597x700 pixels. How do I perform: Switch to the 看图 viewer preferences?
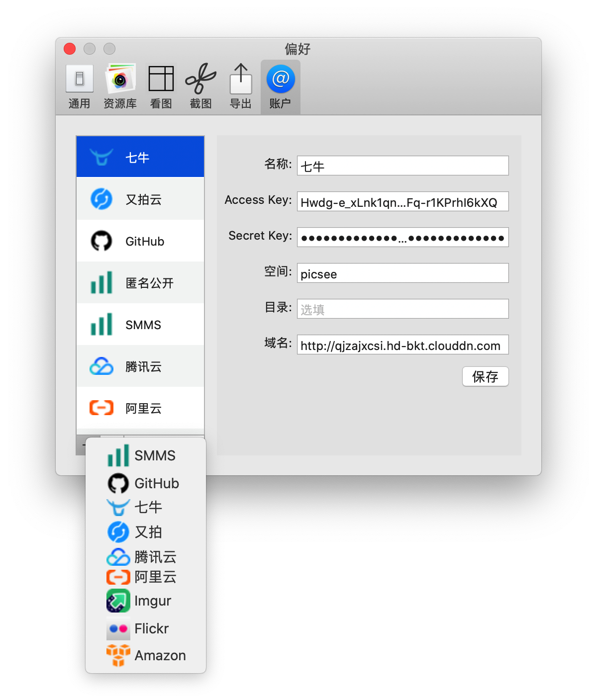pos(161,87)
